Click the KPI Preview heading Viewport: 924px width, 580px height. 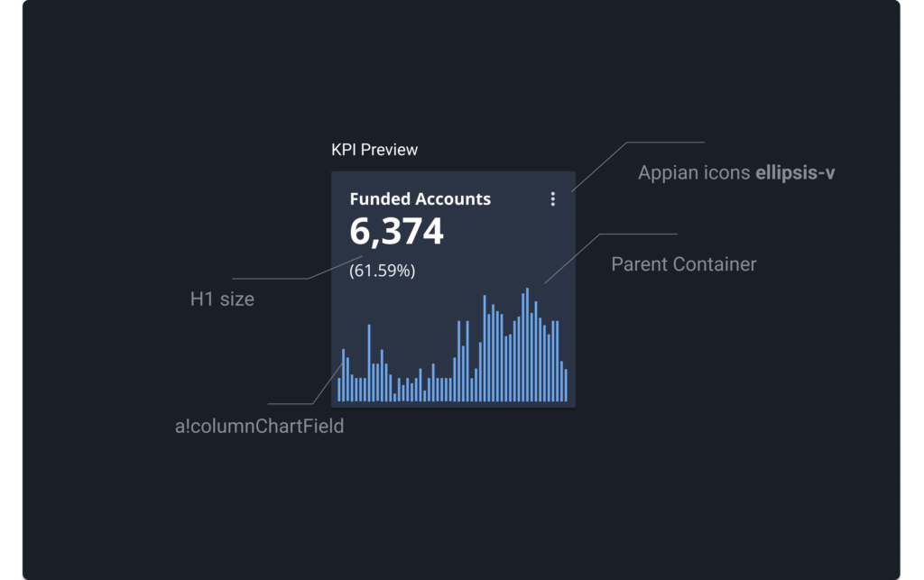374,150
